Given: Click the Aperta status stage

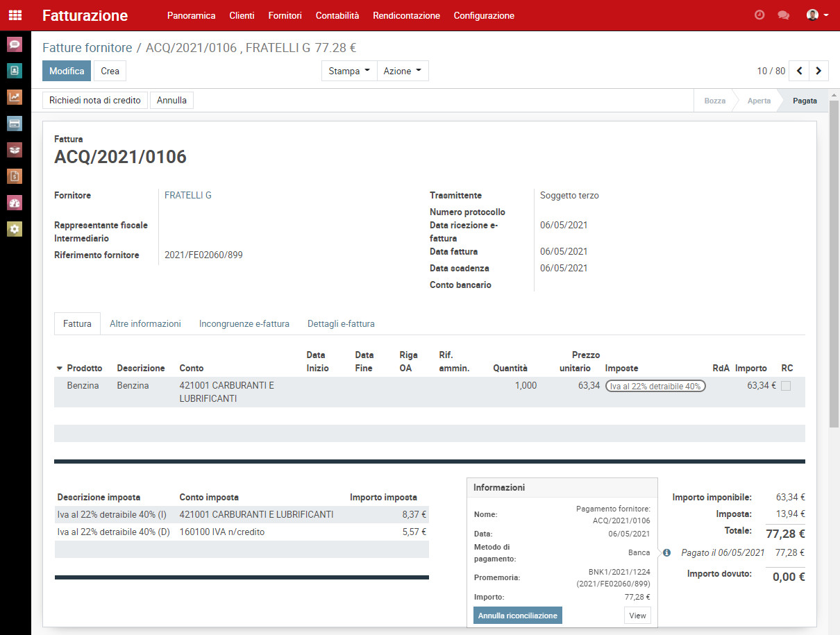Looking at the screenshot, I should (x=759, y=101).
